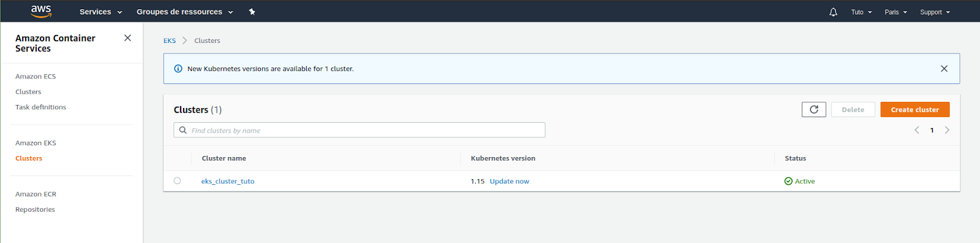The image size is (980, 243).
Task: Open the Support menu
Action: pyautogui.click(x=935, y=12)
